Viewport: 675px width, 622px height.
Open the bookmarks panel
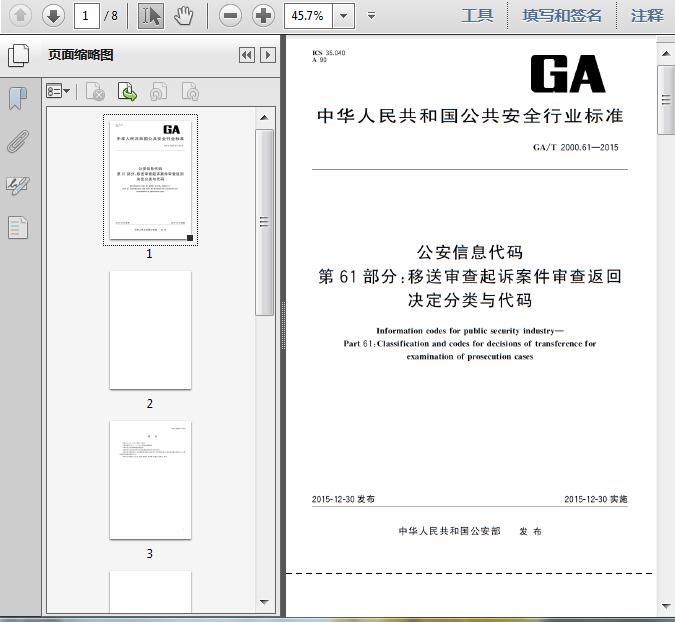[x=18, y=98]
